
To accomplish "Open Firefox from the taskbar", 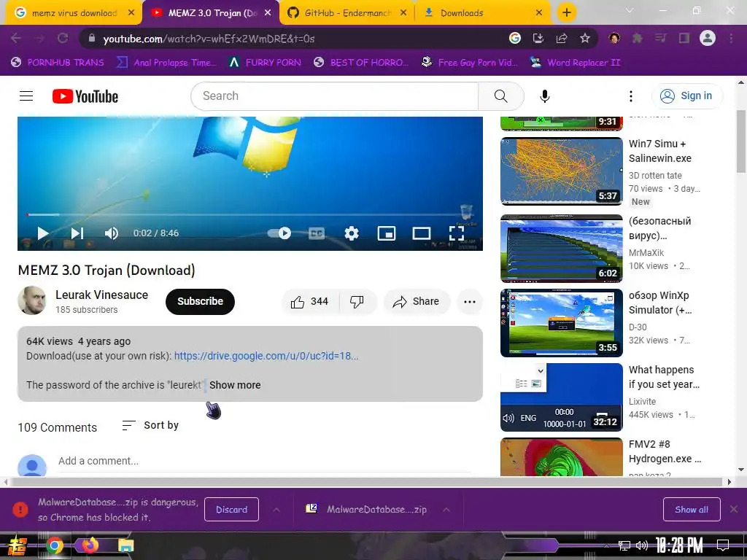I will click(90, 545).
